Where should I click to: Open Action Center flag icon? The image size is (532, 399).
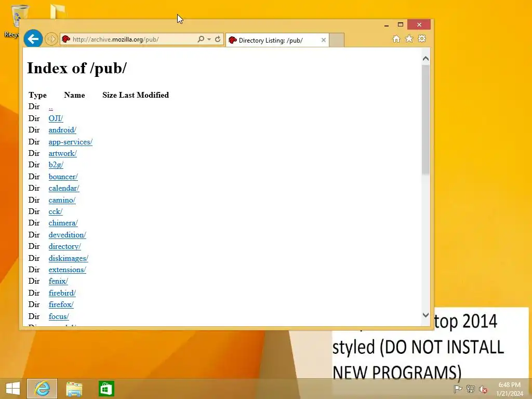(458, 389)
